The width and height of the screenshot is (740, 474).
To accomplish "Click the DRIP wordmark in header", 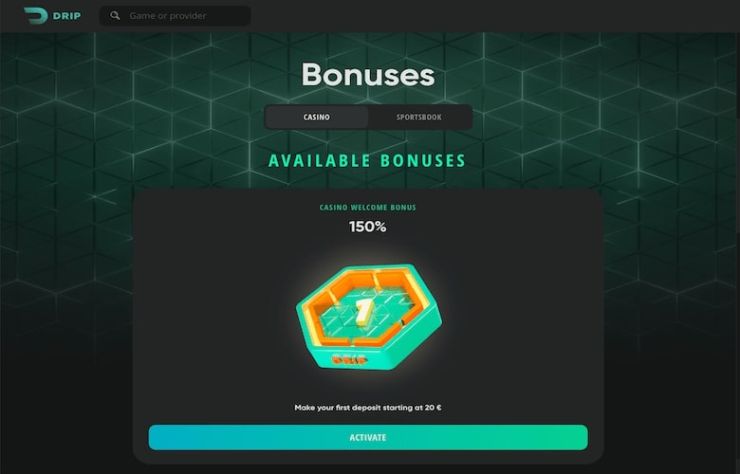I will 67,16.
